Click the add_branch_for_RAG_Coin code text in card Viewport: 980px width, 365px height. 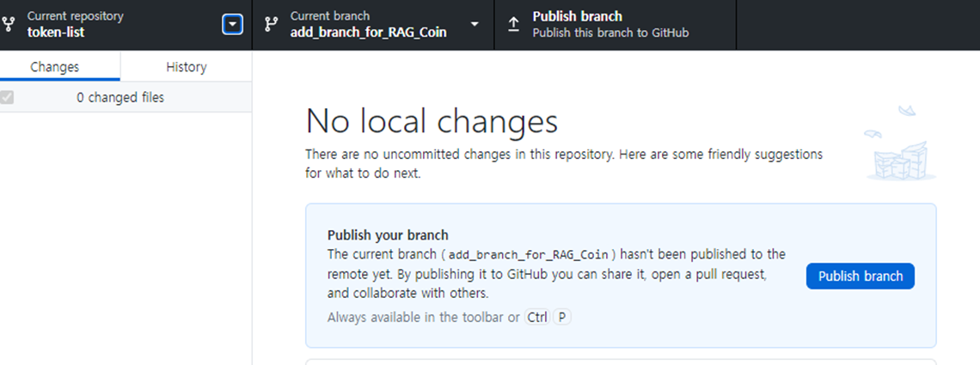click(x=530, y=254)
